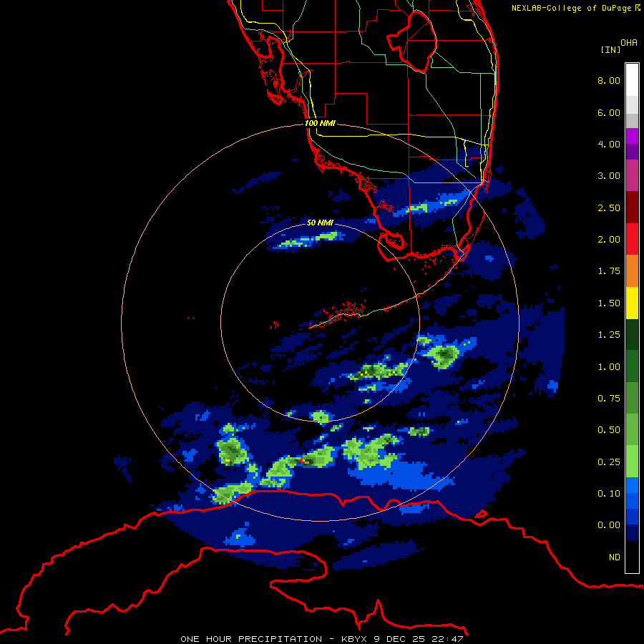This screenshot has height=644, width=644.
Task: Click the 2.50 legend value
Action: (609, 208)
